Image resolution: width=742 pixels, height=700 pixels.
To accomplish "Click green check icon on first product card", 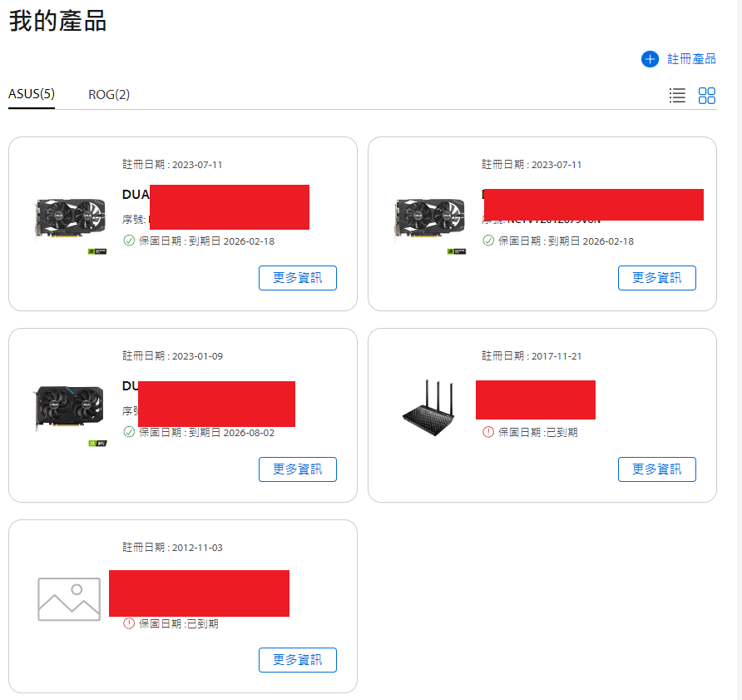I will (129, 241).
